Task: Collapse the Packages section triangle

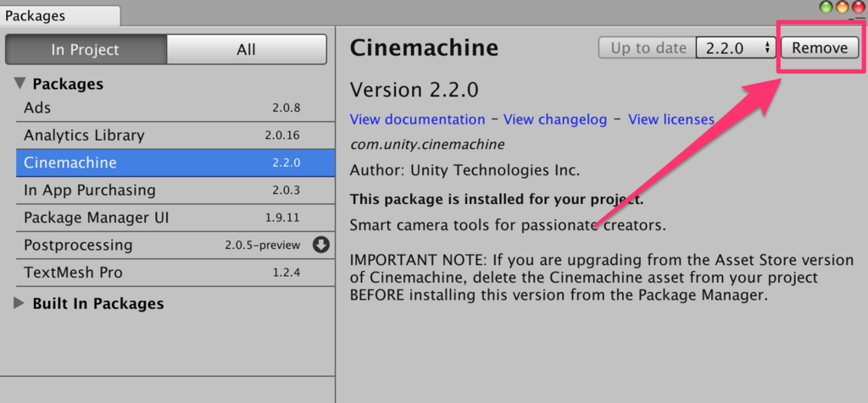Action: (20, 84)
